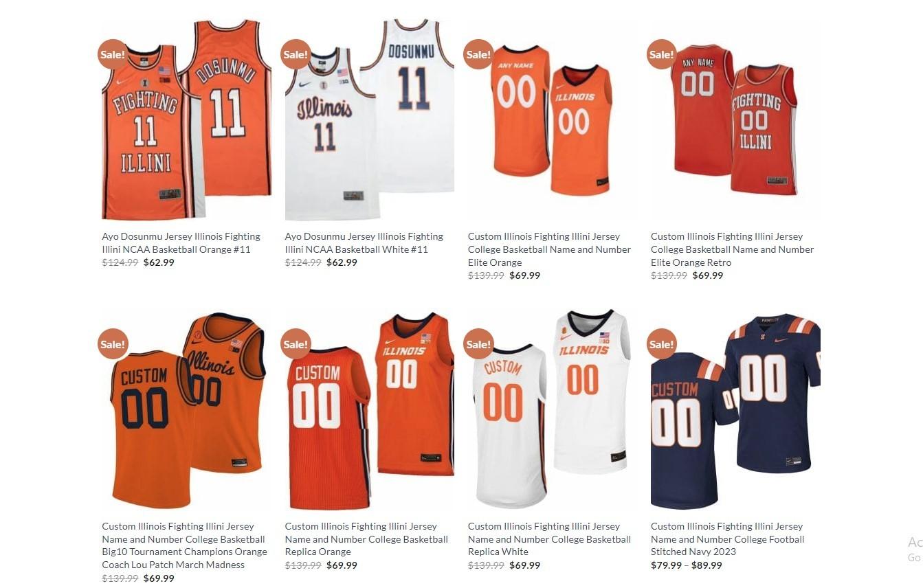This screenshot has width=923, height=588.
Task: Click Sale badge on Elite Orange custom jersey
Action: coord(478,54)
